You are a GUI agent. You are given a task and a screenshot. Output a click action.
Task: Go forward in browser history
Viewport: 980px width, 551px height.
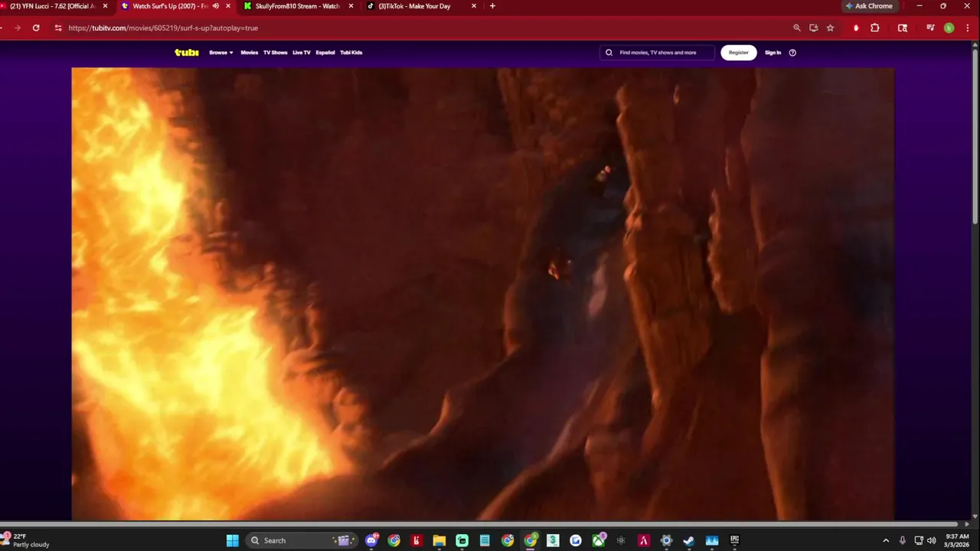[x=17, y=28]
